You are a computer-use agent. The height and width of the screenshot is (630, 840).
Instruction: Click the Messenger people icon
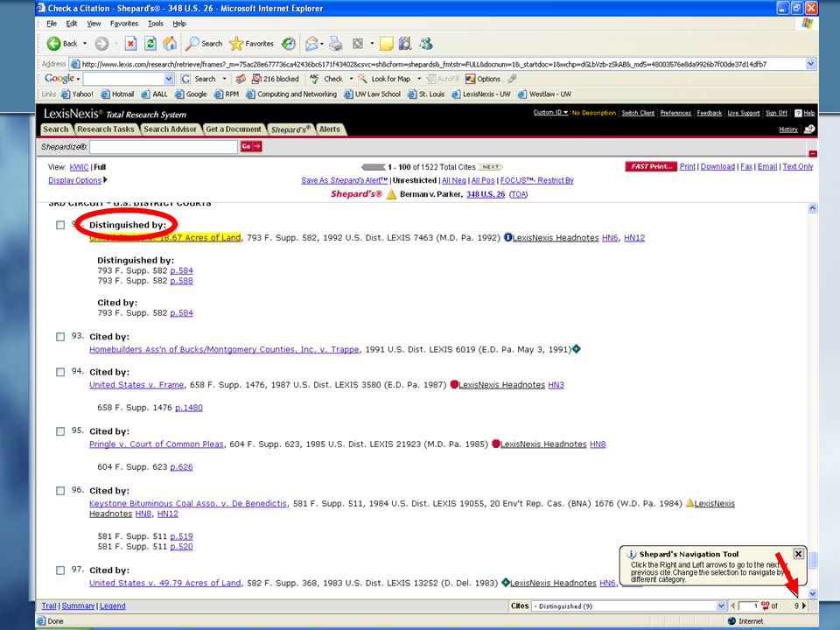(426, 44)
